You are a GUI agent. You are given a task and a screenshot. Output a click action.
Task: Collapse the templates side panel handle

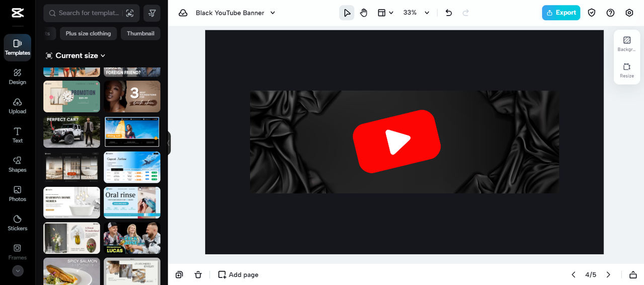coord(169,143)
